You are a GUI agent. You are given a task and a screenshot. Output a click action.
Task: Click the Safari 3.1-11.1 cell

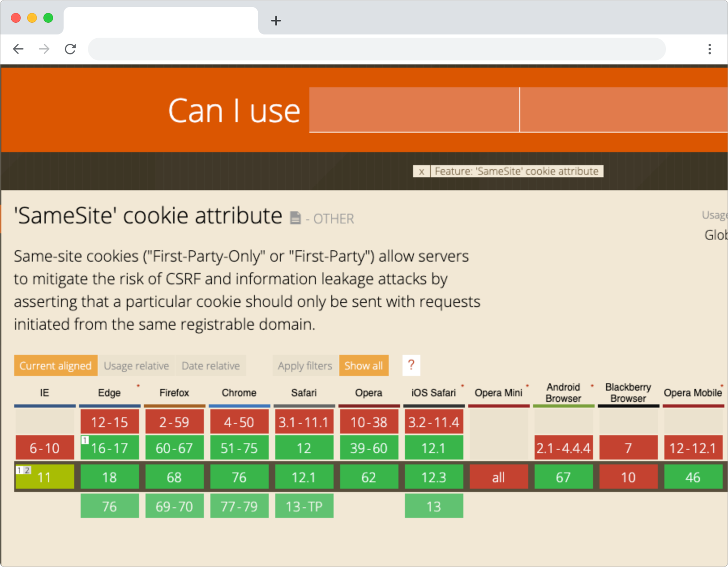[304, 422]
